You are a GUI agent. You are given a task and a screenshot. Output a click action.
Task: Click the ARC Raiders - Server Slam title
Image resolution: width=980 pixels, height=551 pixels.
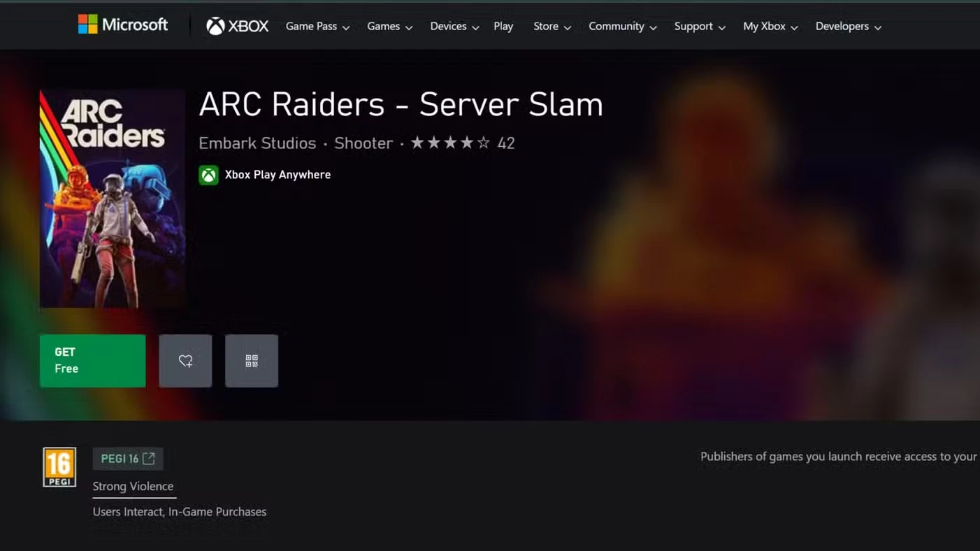point(401,105)
